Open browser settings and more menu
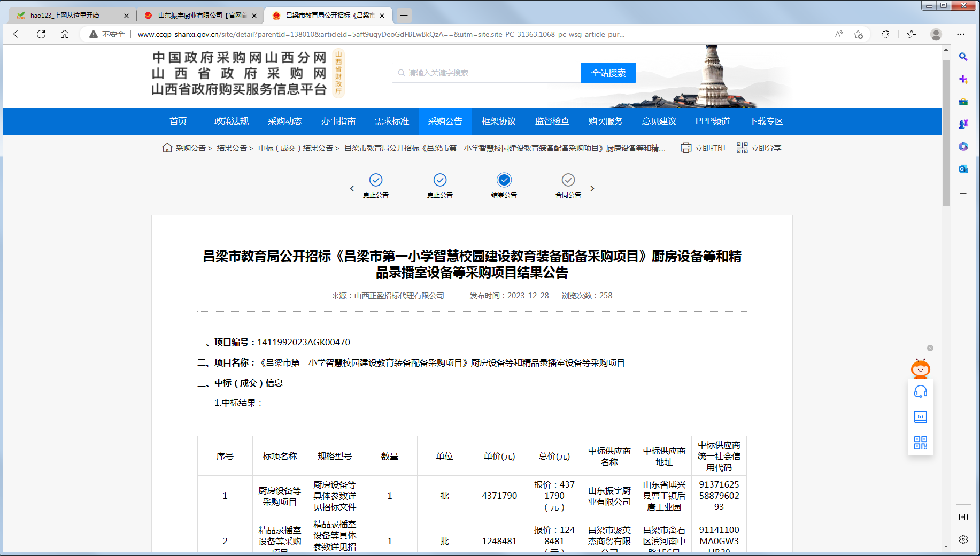 coord(961,34)
